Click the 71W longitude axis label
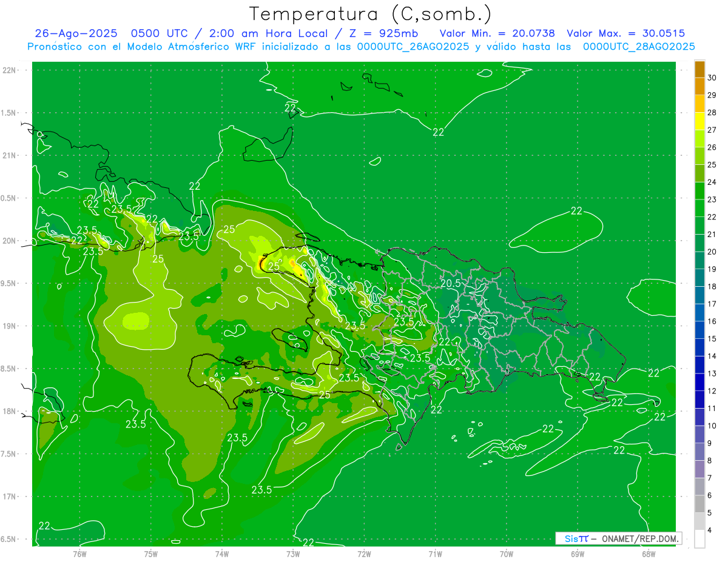The width and height of the screenshot is (728, 562). click(435, 554)
